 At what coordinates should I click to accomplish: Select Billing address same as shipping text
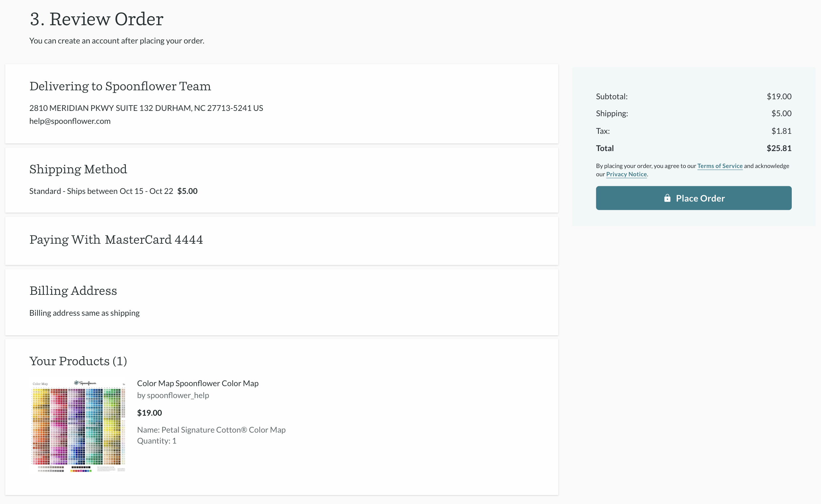click(x=84, y=313)
